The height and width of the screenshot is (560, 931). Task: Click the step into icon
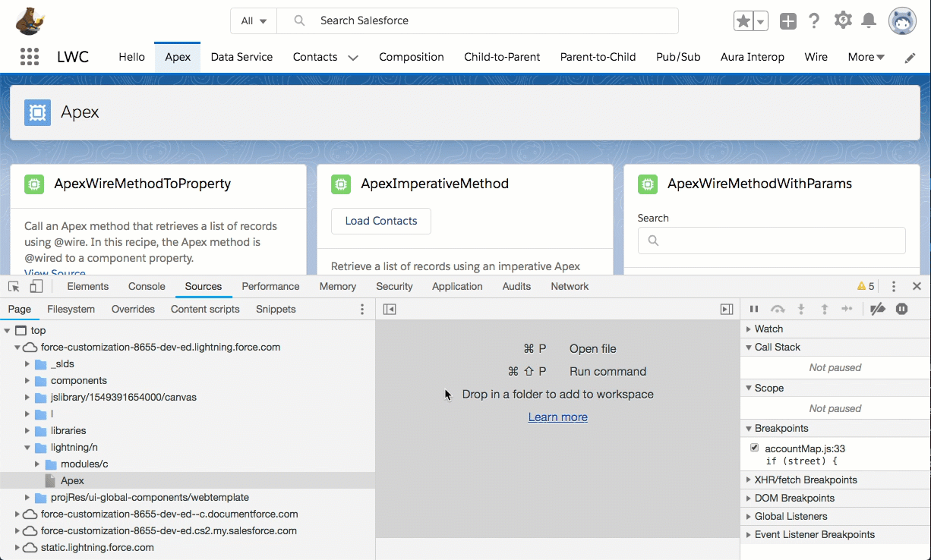click(800, 309)
